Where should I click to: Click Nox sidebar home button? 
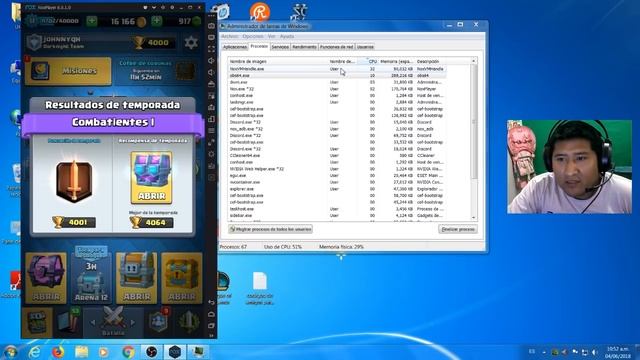[211, 314]
